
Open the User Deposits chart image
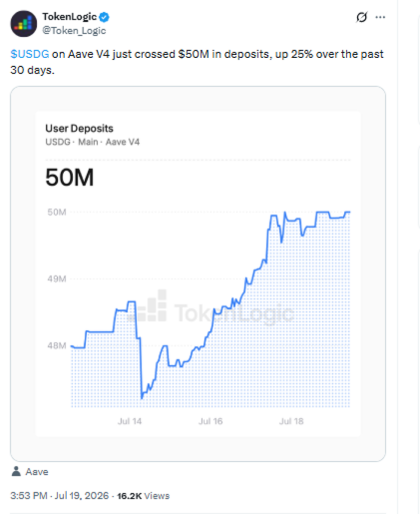coord(198,274)
